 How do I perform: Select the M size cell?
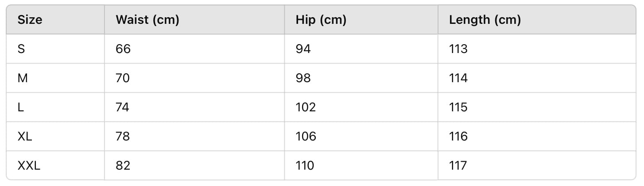23,78
